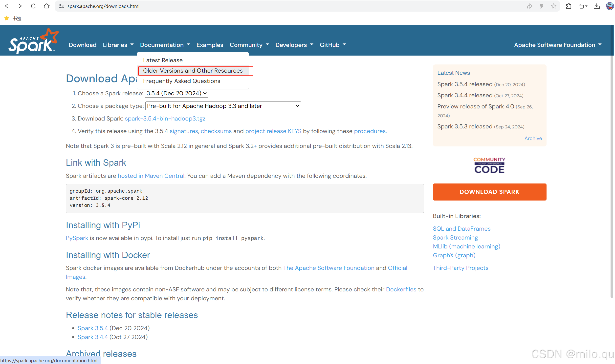This screenshot has height=364, width=615.
Task: Open the Spark release version dropdown
Action: 176,93
